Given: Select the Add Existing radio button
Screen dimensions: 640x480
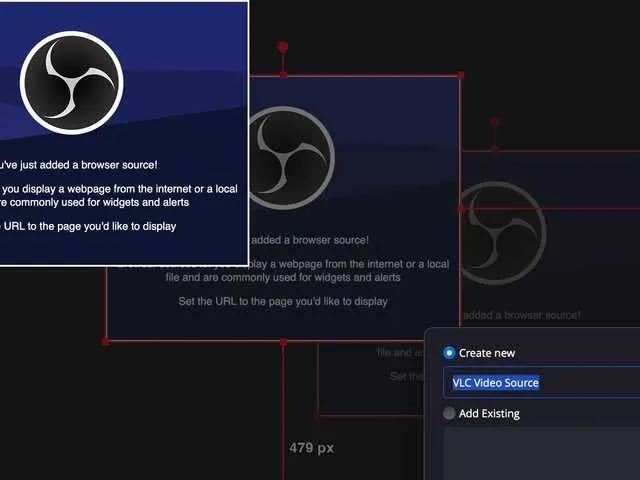Looking at the screenshot, I should (449, 413).
